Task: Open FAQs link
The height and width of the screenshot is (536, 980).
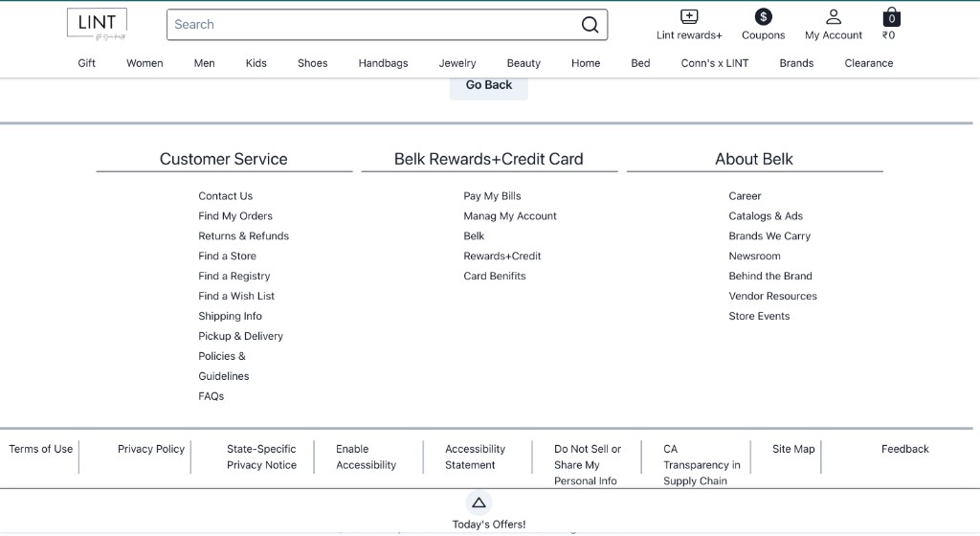Action: click(x=212, y=396)
